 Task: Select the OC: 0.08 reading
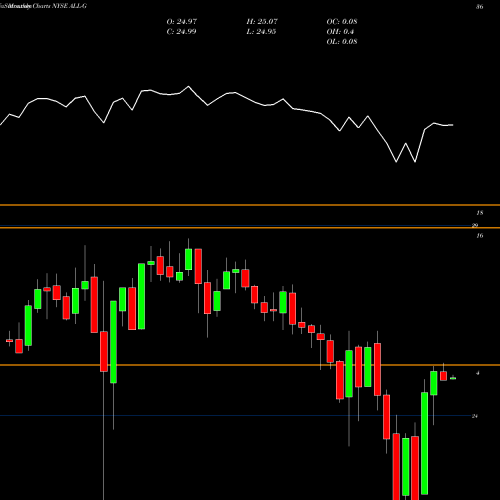[x=342, y=22]
